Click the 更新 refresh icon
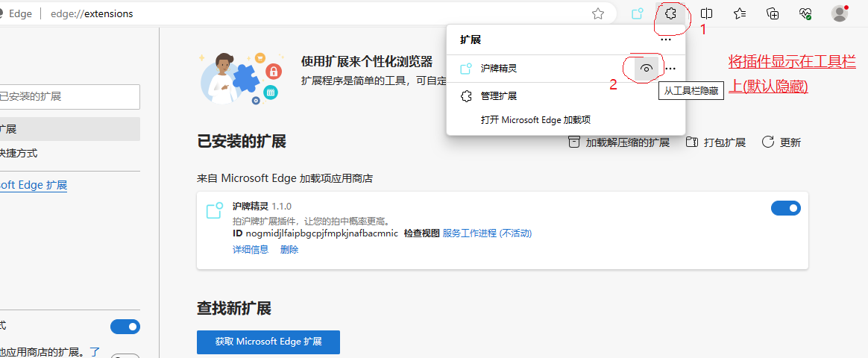Screen dimensions: 868x358 click(x=768, y=142)
